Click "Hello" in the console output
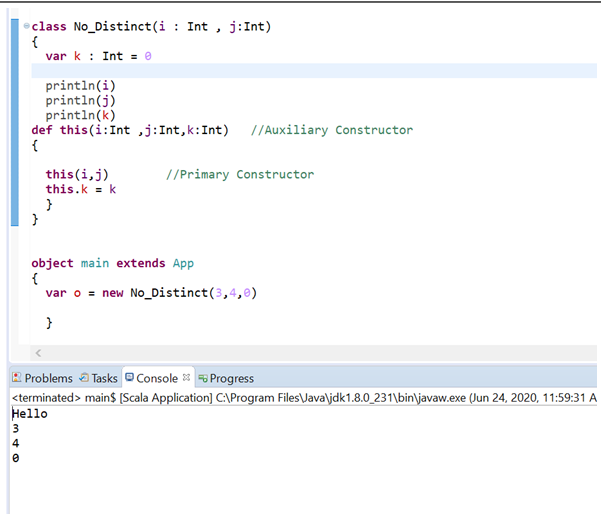 (30, 414)
